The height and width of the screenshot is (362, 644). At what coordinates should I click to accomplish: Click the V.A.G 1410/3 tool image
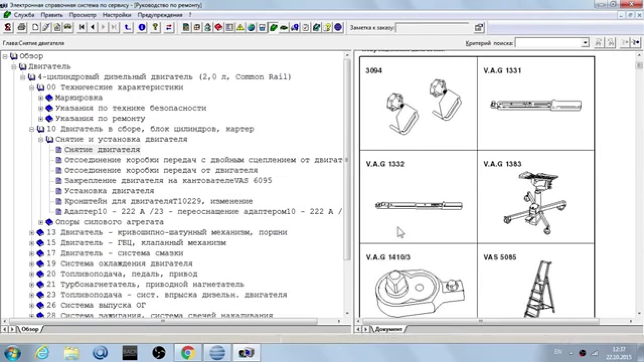point(421,293)
